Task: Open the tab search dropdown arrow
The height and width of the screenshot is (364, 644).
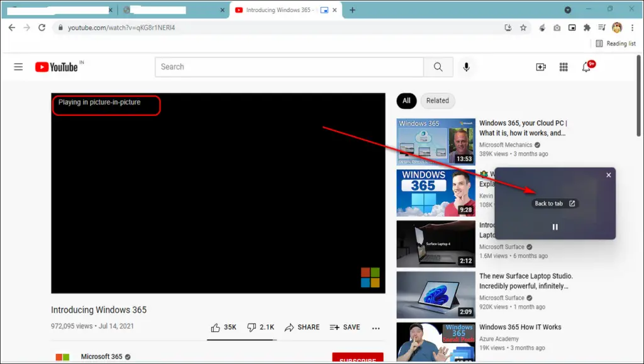Action: 568,10
